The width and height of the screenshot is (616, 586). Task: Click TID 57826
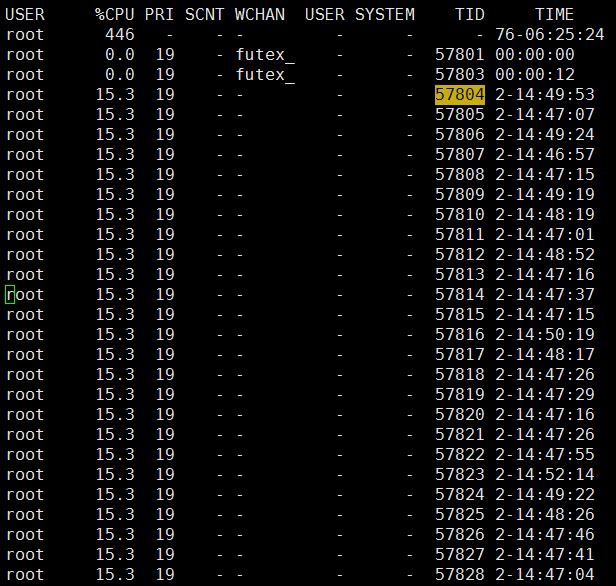click(460, 535)
